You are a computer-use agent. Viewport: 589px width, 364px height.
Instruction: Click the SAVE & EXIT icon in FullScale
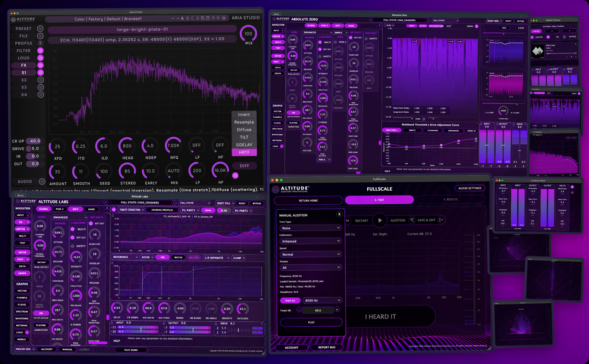tap(441, 220)
